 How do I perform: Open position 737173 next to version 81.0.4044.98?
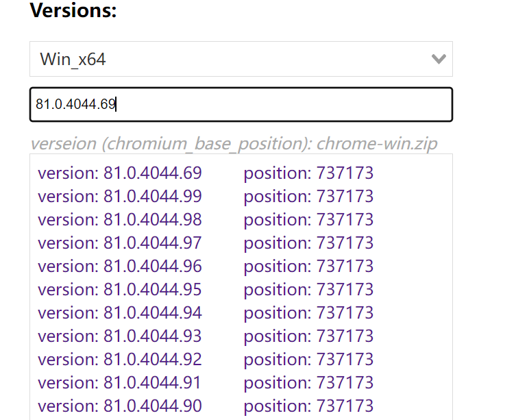tap(308, 219)
